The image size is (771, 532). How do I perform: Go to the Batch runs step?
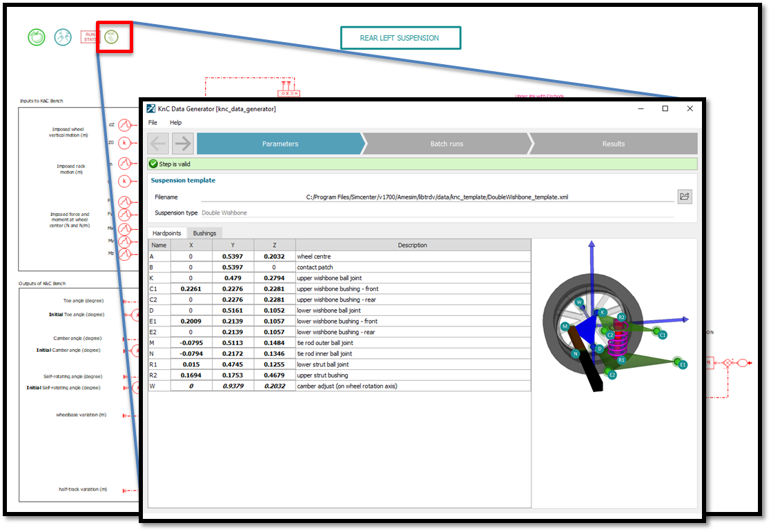(x=447, y=144)
